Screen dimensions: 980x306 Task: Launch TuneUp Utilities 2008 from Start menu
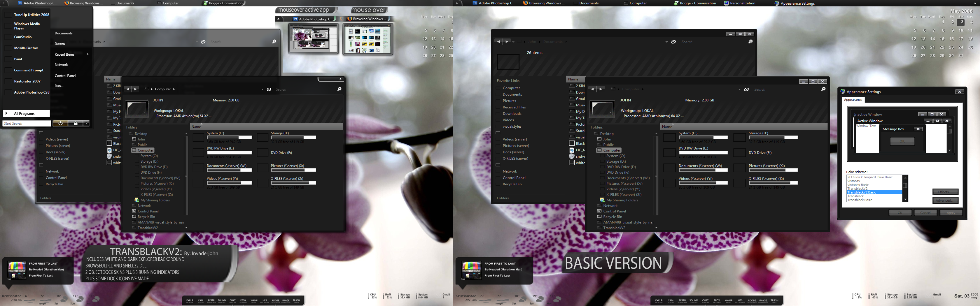[x=27, y=15]
